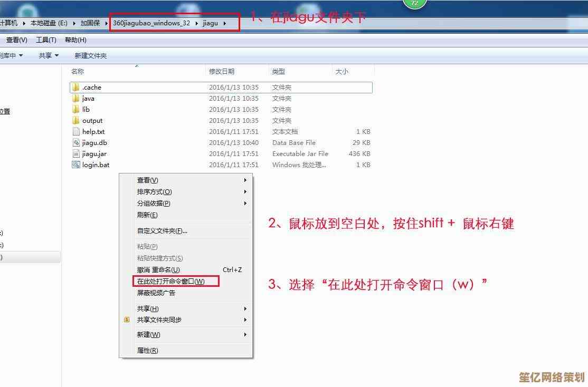Open the 共享 toolbar dropdown
Viewport: 588px width, 387px height.
point(49,55)
